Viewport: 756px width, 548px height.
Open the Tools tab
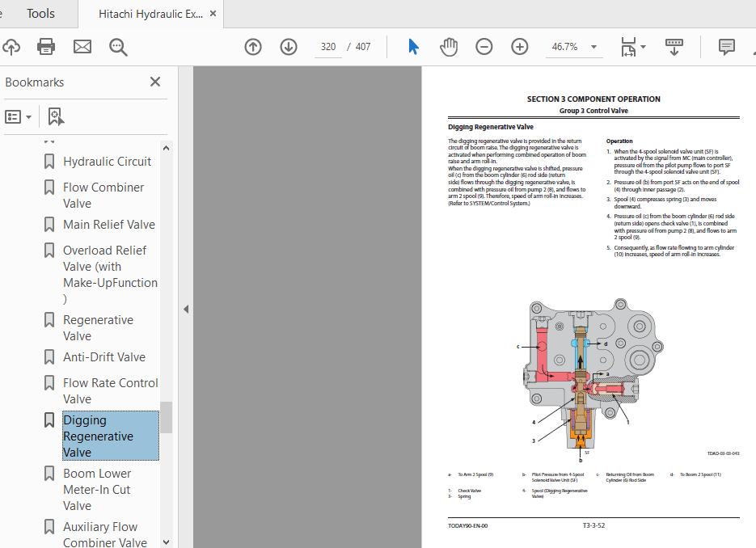(40, 14)
